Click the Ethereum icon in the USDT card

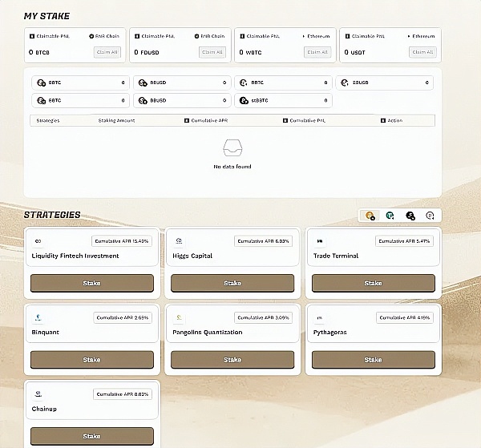tap(409, 36)
